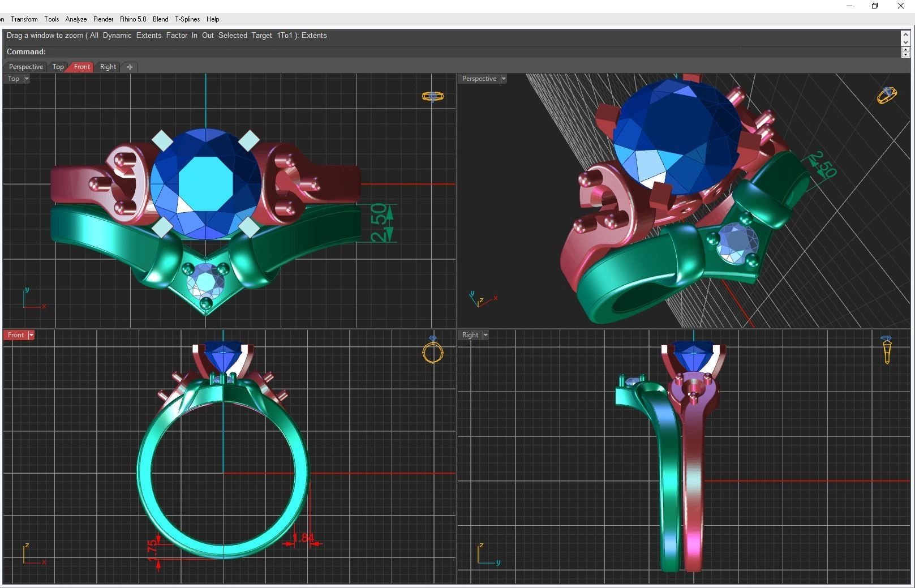Restore the application window size
This screenshot has width=915, height=588.
[x=875, y=6]
